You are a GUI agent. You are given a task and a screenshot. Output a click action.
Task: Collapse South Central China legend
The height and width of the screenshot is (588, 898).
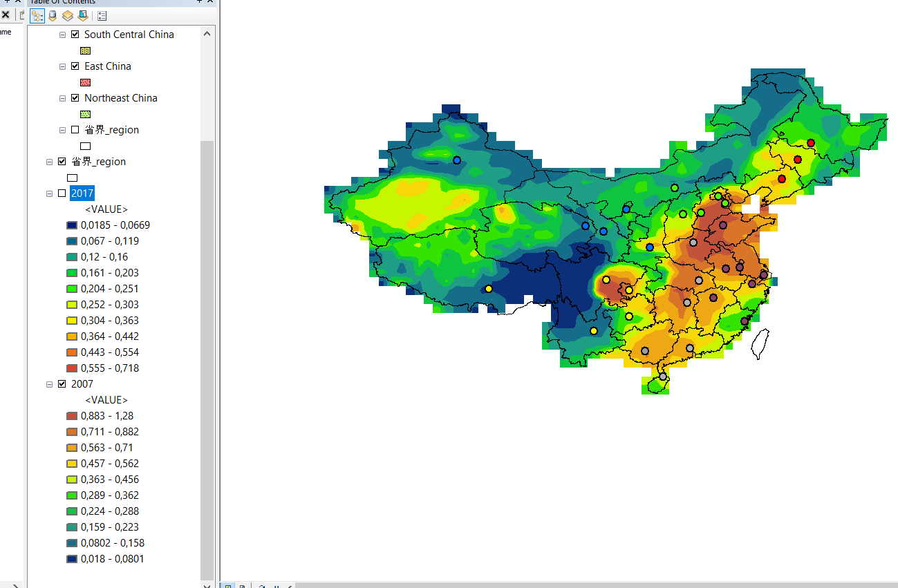[x=63, y=34]
